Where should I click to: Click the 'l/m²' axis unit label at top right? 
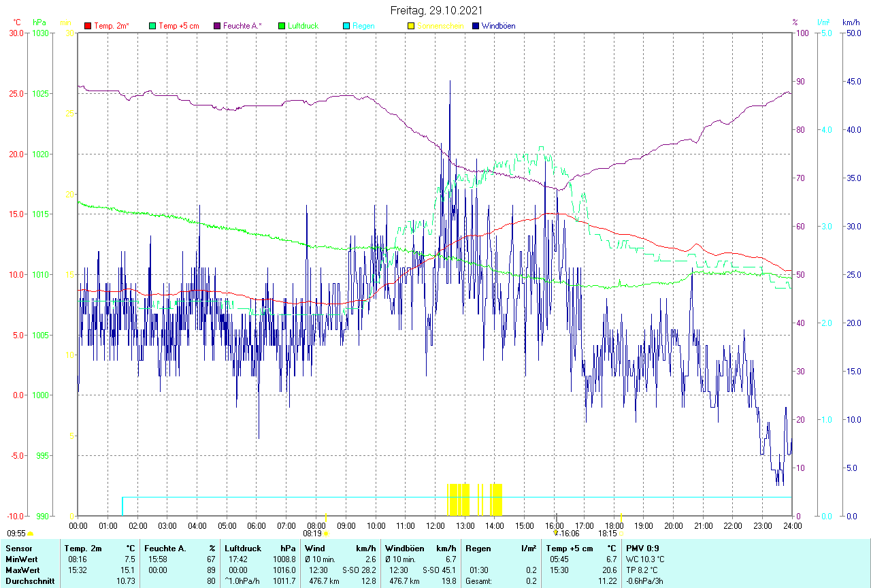(x=823, y=22)
